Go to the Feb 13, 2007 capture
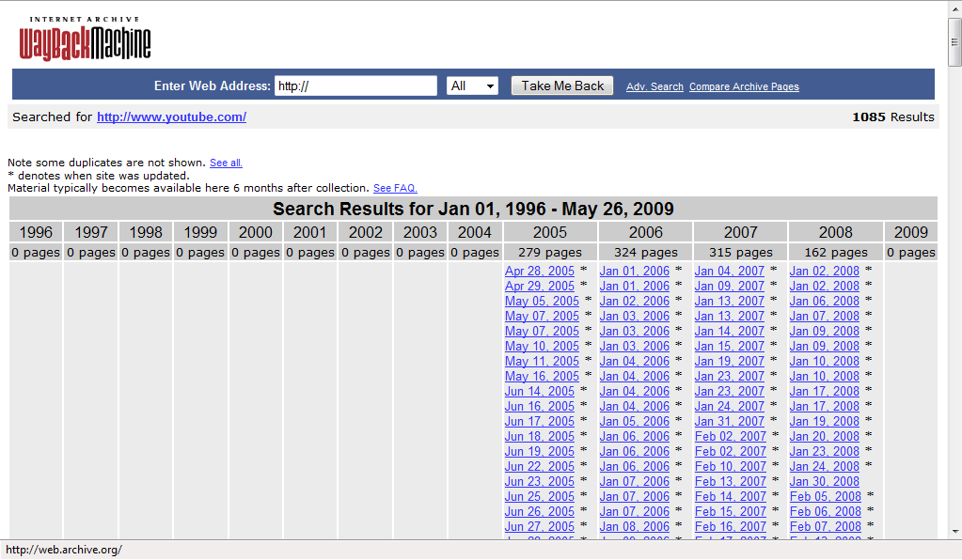The height and width of the screenshot is (560, 962). pos(730,482)
